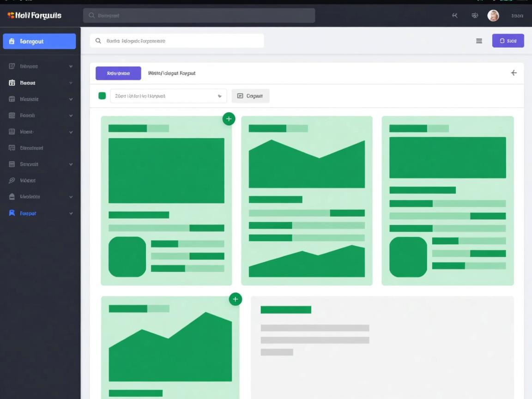Click the magnifier icon in the white search field

pyautogui.click(x=98, y=41)
